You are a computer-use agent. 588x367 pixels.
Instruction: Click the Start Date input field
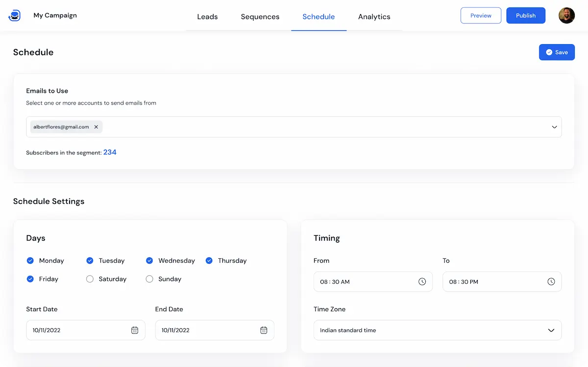[73, 330]
